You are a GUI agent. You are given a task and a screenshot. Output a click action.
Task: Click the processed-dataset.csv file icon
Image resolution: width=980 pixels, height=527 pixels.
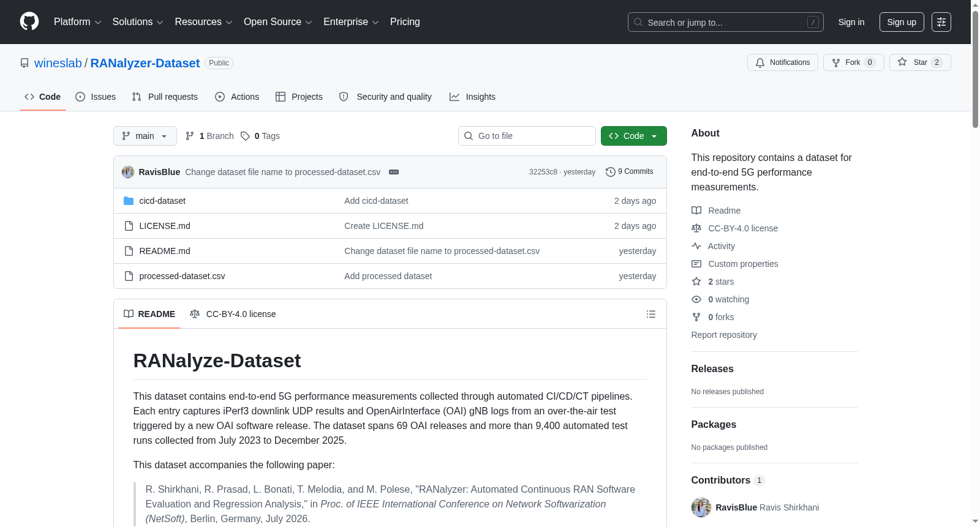pyautogui.click(x=129, y=276)
